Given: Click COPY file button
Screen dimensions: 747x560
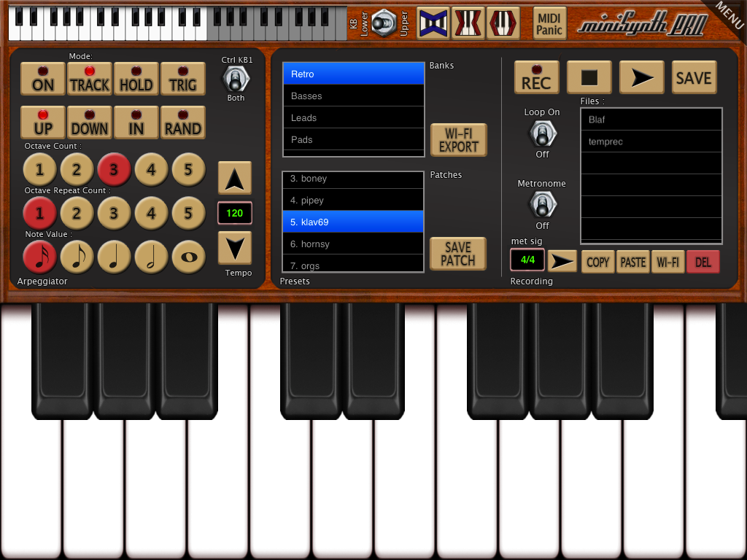Looking at the screenshot, I should [598, 262].
